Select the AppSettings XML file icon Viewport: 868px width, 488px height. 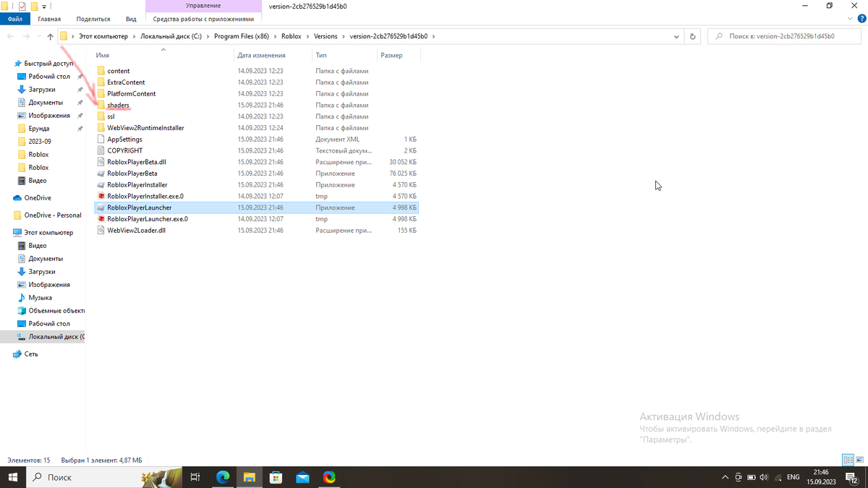pyautogui.click(x=101, y=140)
